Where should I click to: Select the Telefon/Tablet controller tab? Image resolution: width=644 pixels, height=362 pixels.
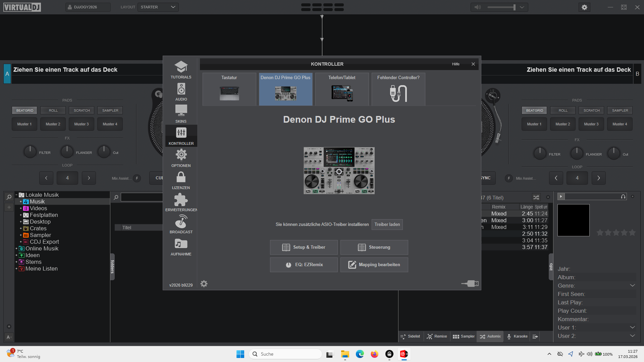[x=342, y=89]
